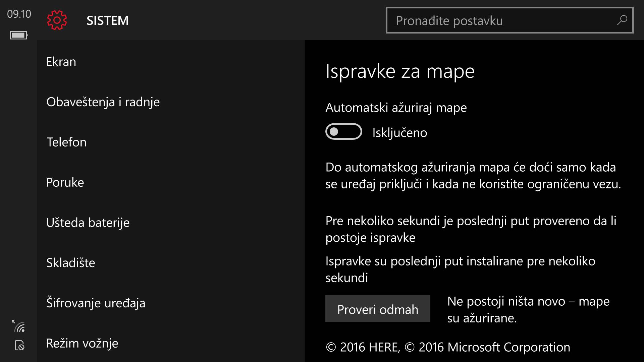This screenshot has height=362, width=644.
Task: Open the Poruke section
Action: 65,182
